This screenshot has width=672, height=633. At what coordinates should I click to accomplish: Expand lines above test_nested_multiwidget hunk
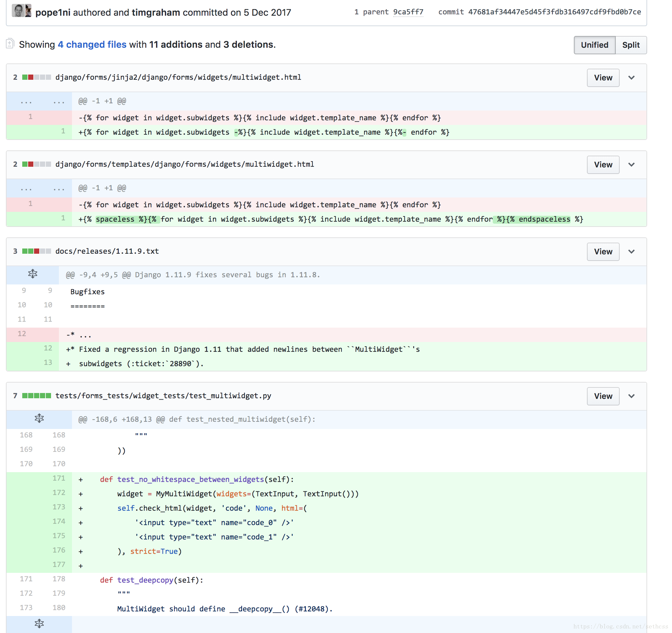(x=39, y=419)
